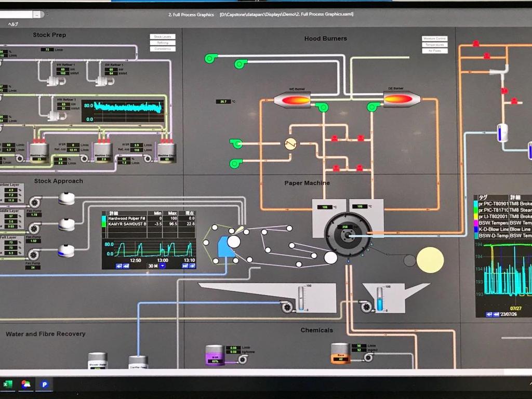The height and width of the screenshot is (399, 532).
Task: Click the purple WSR chemical tank
Action: pos(215,355)
